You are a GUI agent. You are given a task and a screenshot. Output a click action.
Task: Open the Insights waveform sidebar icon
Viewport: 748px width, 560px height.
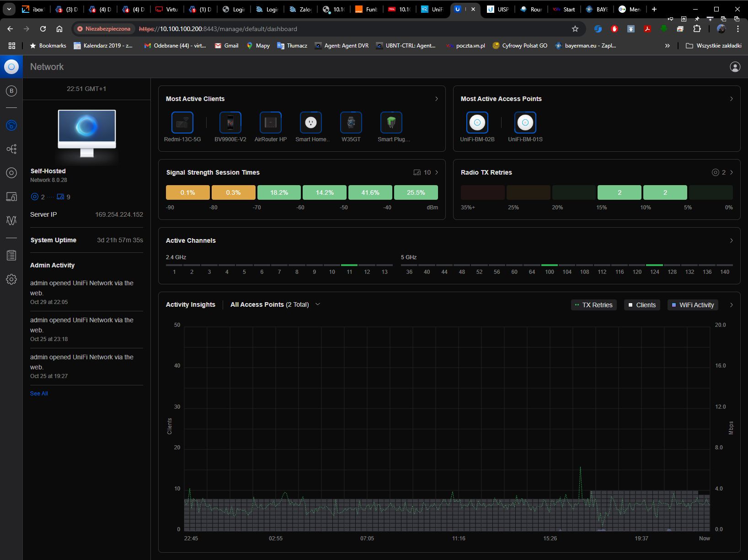[x=11, y=220]
